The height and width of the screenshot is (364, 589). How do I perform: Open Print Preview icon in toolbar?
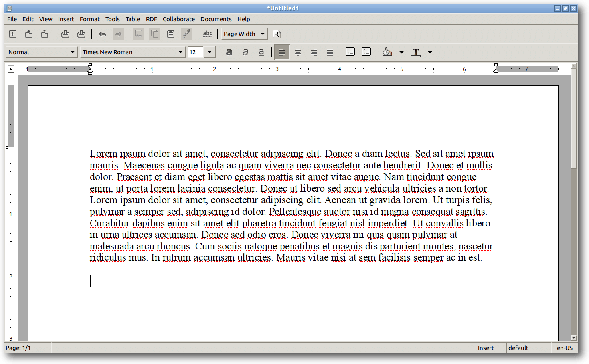(x=81, y=34)
